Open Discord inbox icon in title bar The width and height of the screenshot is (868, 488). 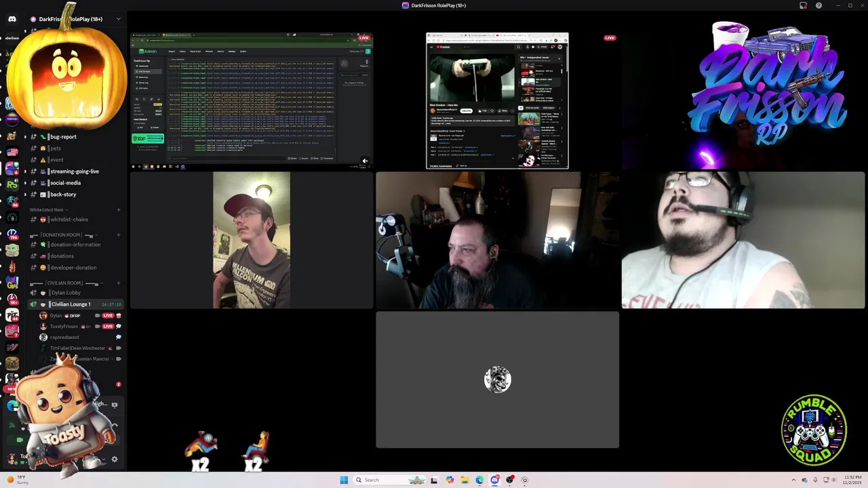pyautogui.click(x=803, y=5)
